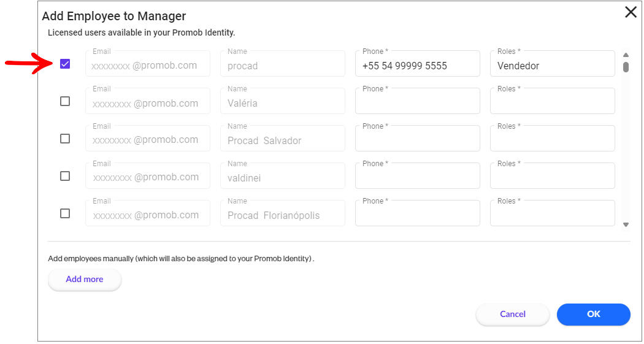Open the Roles field showing Vendedor
The height and width of the screenshot is (344, 644).
[553, 64]
